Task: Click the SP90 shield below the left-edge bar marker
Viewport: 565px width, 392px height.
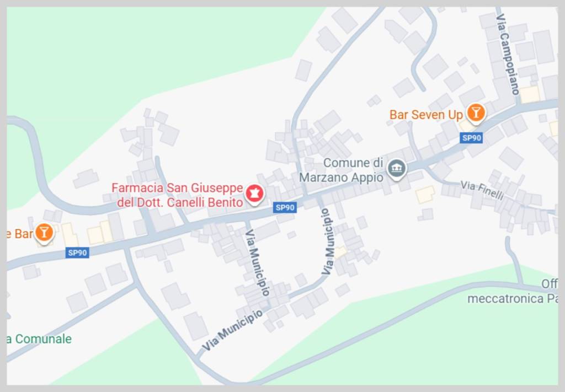Action: pos(77,253)
